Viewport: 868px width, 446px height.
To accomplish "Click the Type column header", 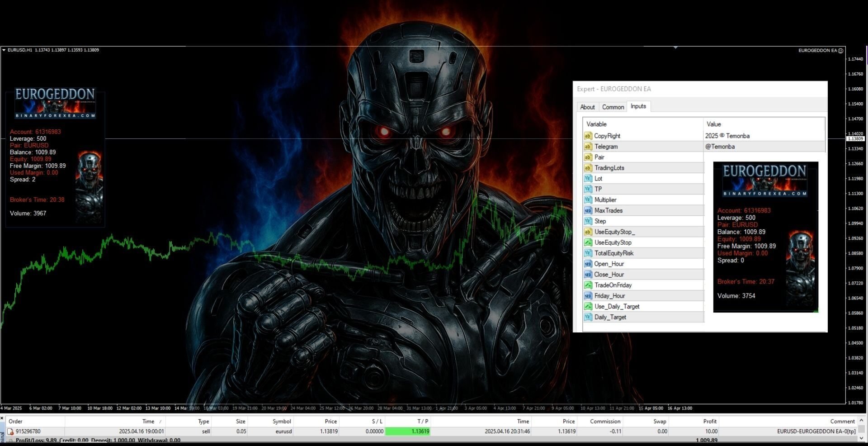I will pyautogui.click(x=189, y=421).
